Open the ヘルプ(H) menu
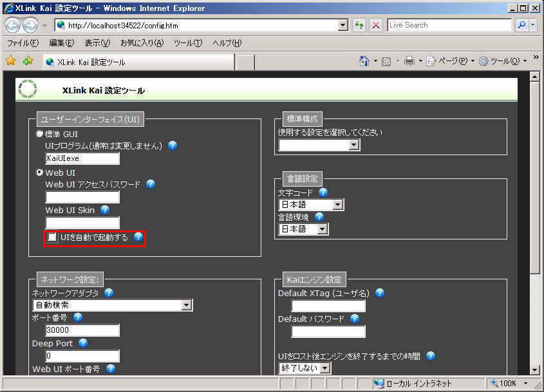Image resolution: width=544 pixels, height=392 pixels. 227,43
